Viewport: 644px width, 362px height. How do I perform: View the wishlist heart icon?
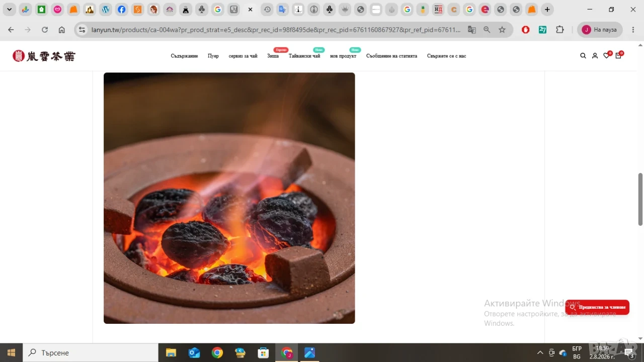point(607,55)
